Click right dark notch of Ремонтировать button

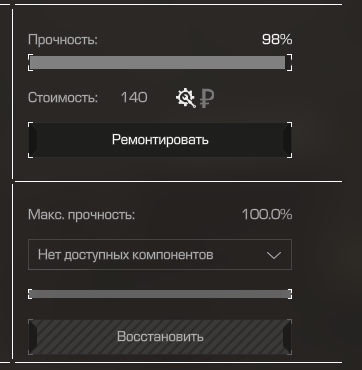click(287, 140)
